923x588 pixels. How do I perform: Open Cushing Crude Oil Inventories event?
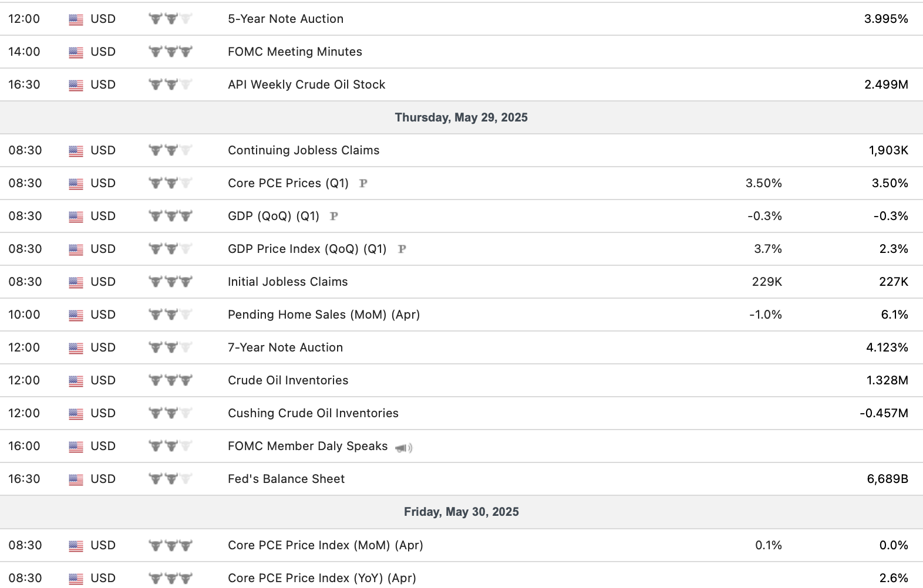313,413
